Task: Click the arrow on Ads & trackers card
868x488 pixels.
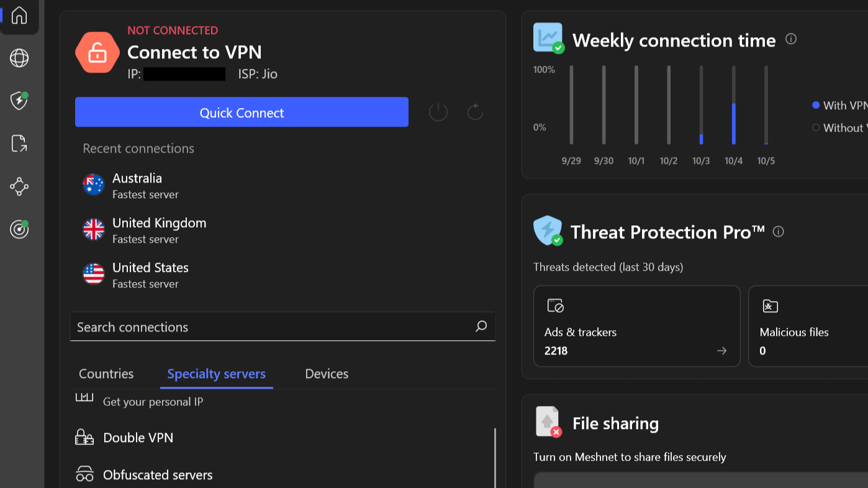Action: point(721,351)
